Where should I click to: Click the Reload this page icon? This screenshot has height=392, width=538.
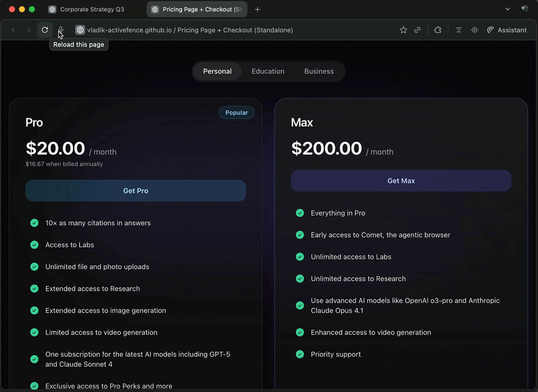pyautogui.click(x=45, y=30)
